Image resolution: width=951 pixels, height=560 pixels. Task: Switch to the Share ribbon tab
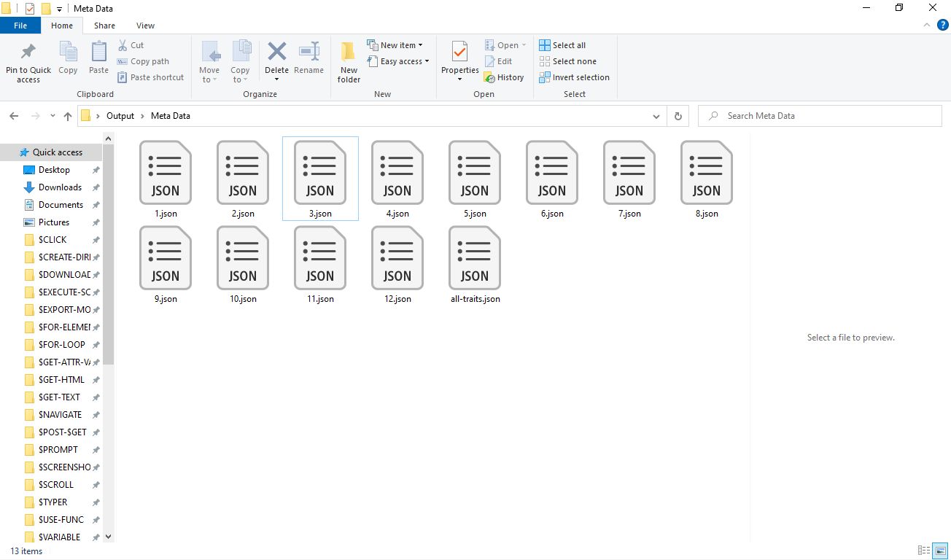click(104, 26)
